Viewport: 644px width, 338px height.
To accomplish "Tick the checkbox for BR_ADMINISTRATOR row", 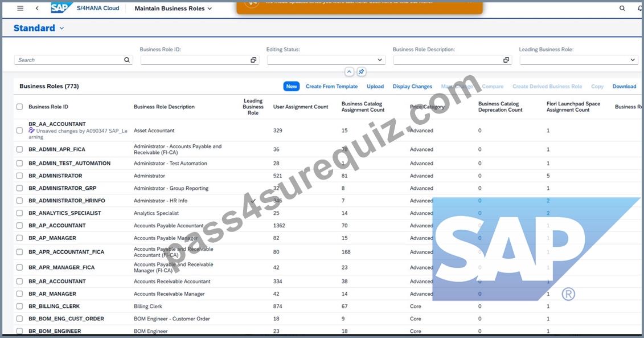I will click(20, 176).
